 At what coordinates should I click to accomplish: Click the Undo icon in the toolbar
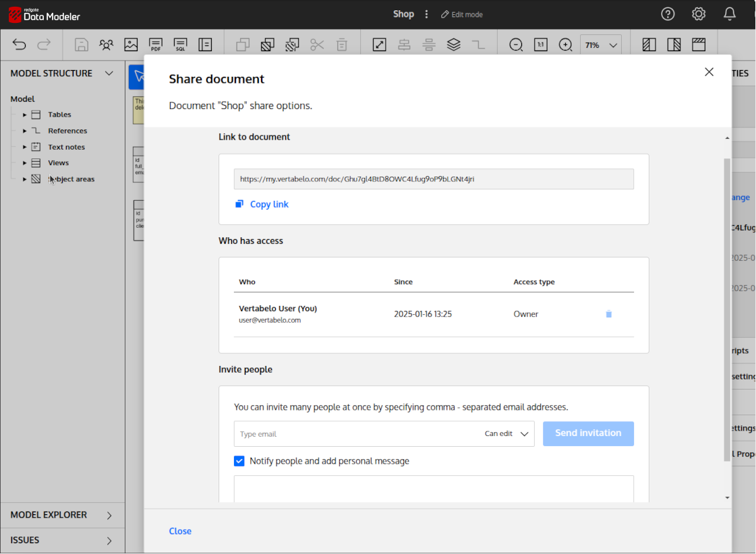(x=19, y=44)
